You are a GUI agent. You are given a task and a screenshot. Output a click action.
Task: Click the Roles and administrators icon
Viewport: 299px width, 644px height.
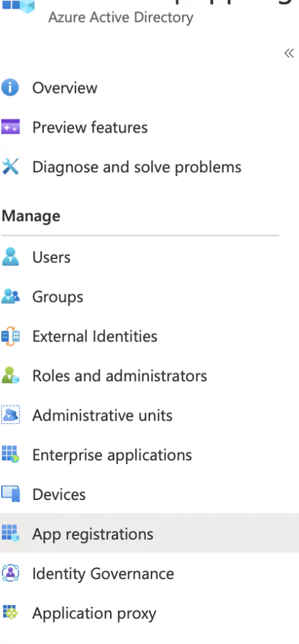10,375
